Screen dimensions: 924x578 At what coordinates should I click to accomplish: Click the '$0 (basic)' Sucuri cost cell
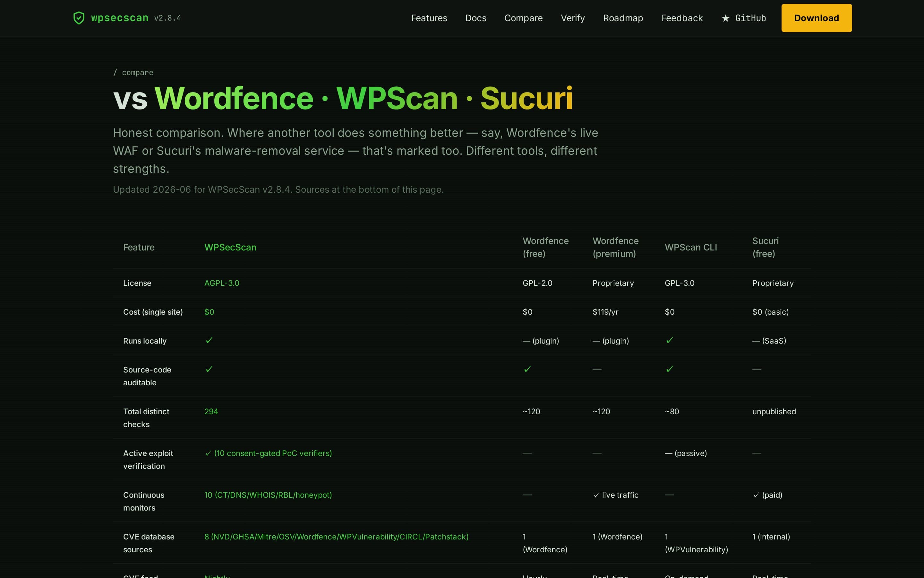tap(770, 312)
